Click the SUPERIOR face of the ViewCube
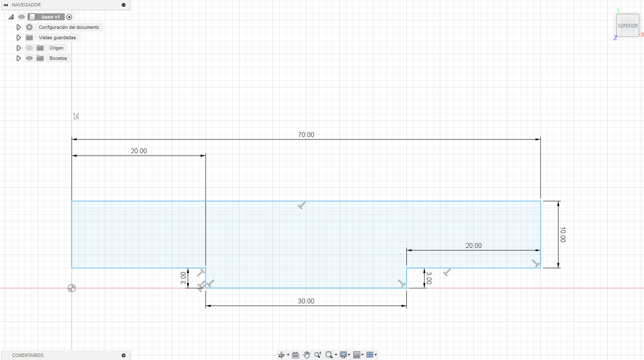This screenshot has width=644, height=360. [628, 25]
